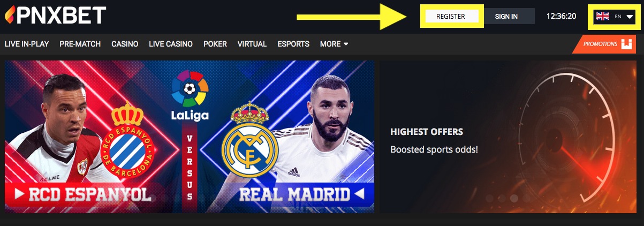Switch to VIRTUAL sports
Image resolution: width=644 pixels, height=226 pixels.
[x=252, y=44]
